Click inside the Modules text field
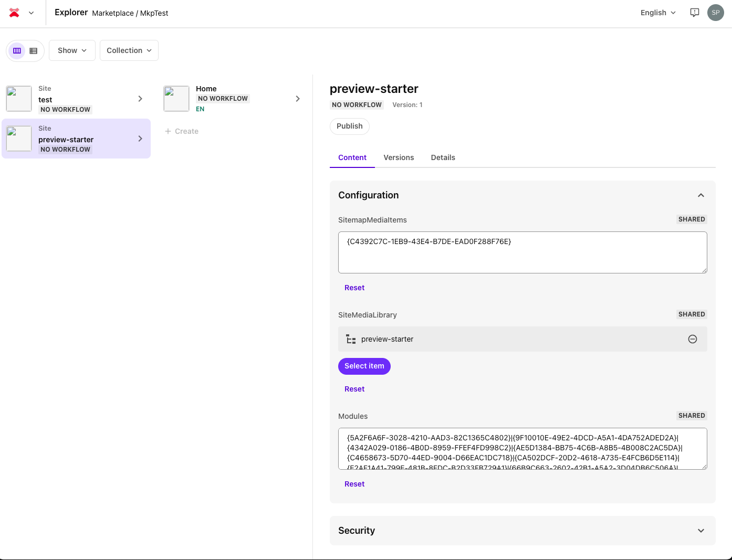This screenshot has width=732, height=560. click(x=522, y=449)
